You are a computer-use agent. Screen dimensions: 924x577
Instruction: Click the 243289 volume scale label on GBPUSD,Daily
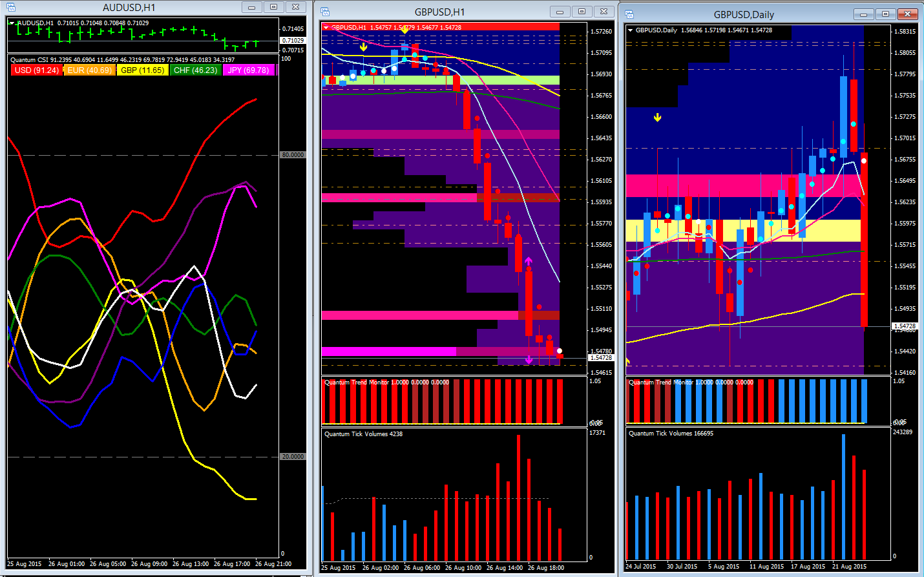click(903, 432)
